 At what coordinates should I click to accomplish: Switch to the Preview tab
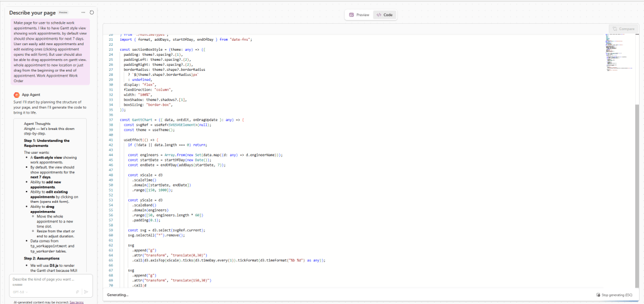point(359,14)
